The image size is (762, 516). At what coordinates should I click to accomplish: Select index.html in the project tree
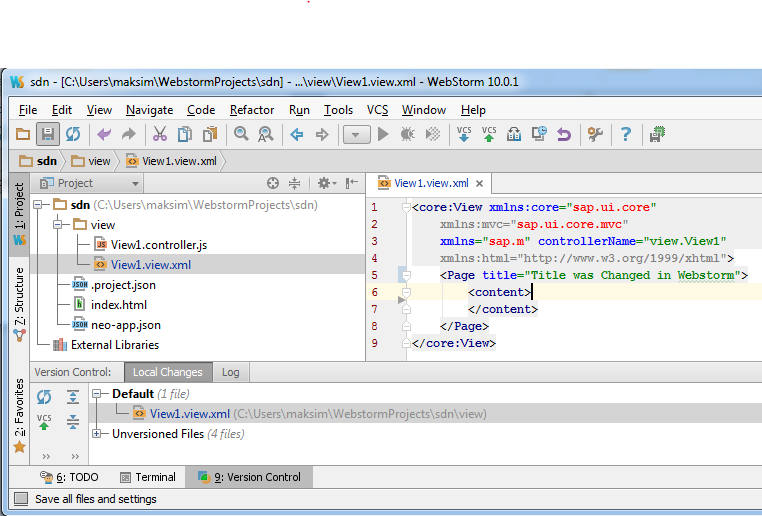tap(118, 305)
